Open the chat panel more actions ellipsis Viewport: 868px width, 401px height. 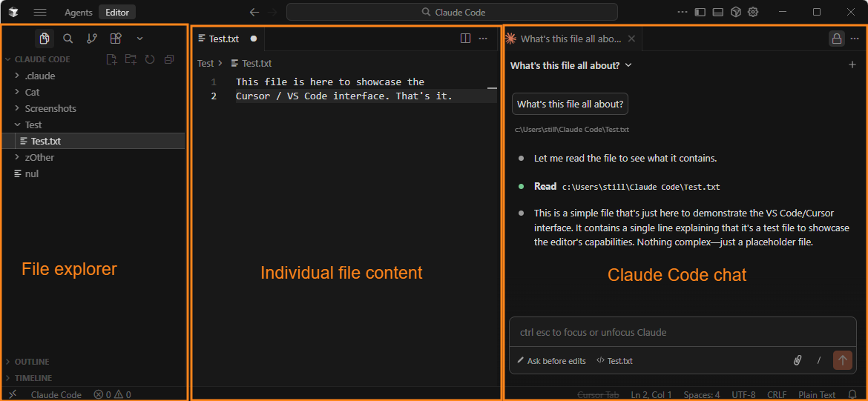click(855, 39)
